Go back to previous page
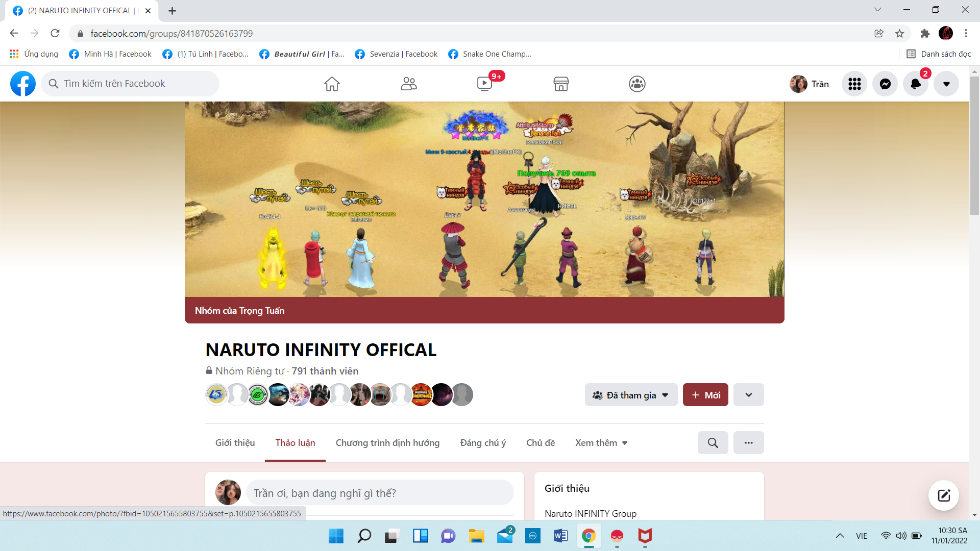This screenshot has width=980, height=551. 14,33
